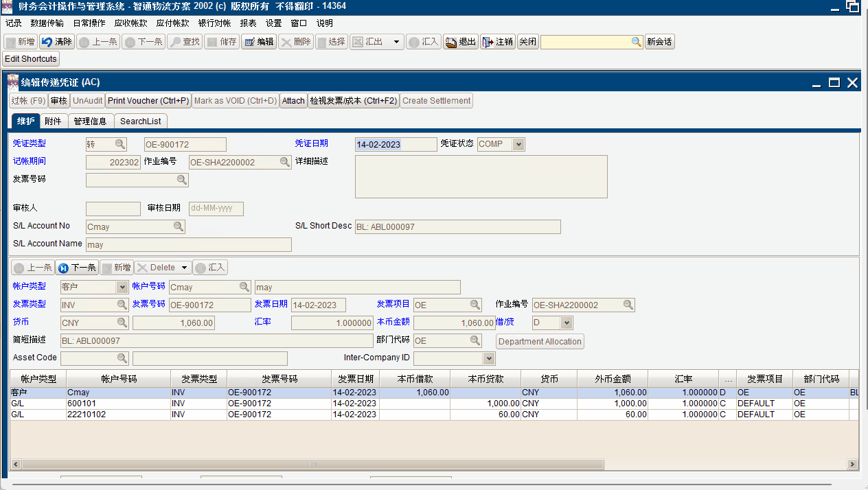The height and width of the screenshot is (490, 868).
Task: Click the horizontal scrollbar under the table
Action: pos(434,465)
